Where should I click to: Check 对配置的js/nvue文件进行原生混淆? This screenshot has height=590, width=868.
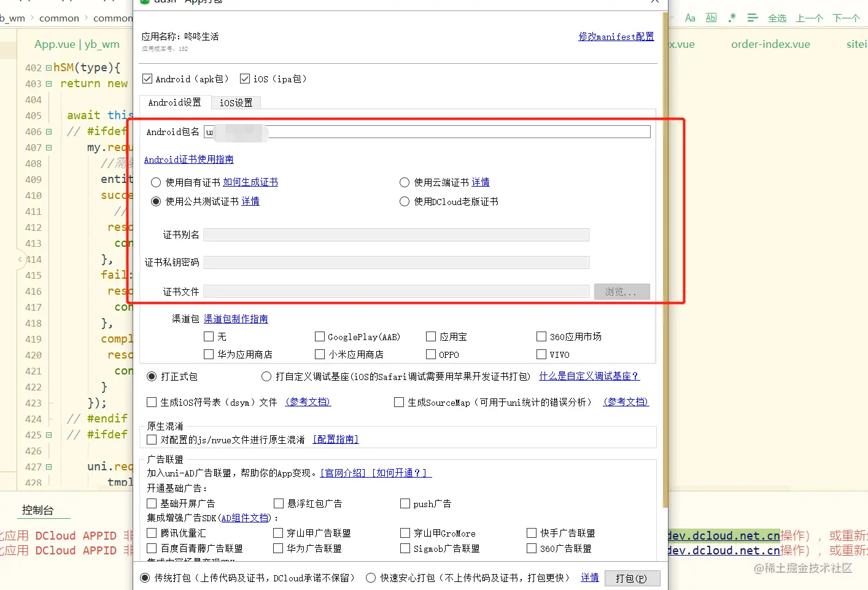click(x=152, y=440)
